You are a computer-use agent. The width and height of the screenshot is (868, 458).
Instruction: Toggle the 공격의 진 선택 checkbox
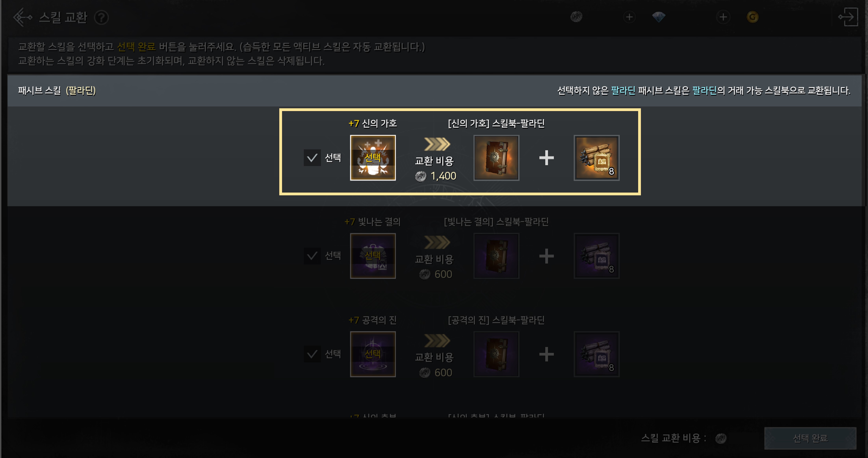coord(312,354)
